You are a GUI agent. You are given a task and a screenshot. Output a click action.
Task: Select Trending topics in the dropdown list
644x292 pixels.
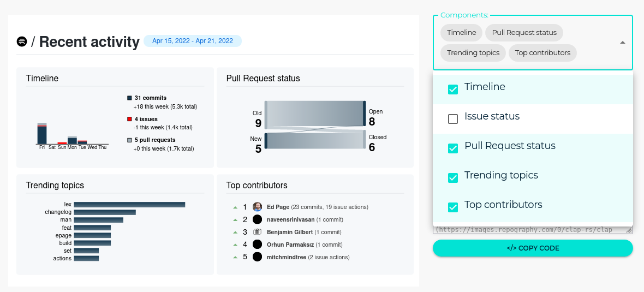(x=501, y=175)
